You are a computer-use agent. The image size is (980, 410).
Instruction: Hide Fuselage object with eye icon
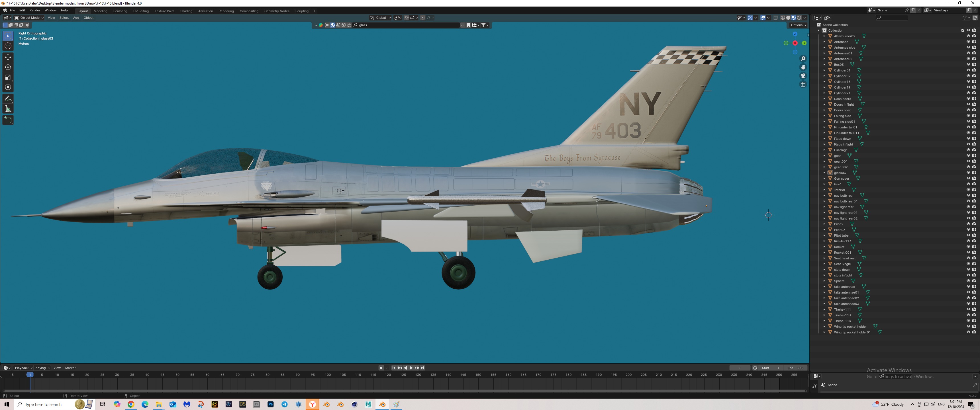click(x=968, y=150)
